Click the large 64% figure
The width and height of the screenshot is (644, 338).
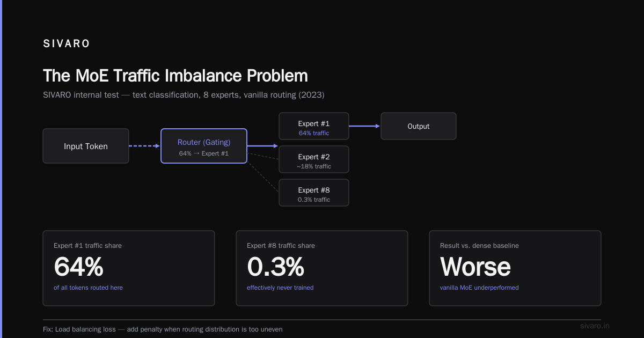coord(78,267)
